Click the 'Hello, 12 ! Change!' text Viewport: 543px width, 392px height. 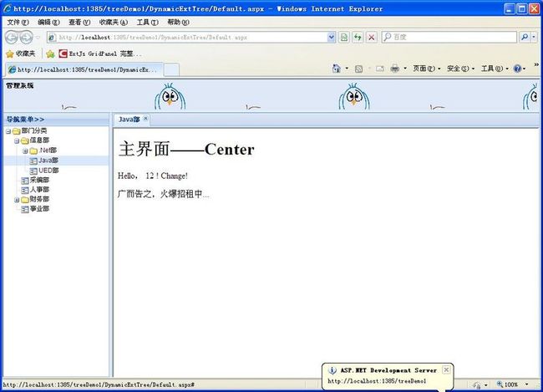(x=152, y=176)
